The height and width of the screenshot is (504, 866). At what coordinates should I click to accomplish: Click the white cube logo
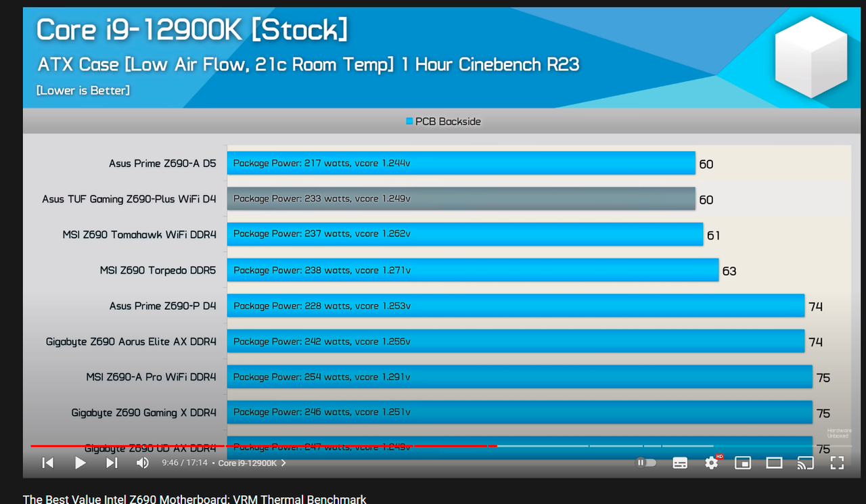[x=811, y=56]
